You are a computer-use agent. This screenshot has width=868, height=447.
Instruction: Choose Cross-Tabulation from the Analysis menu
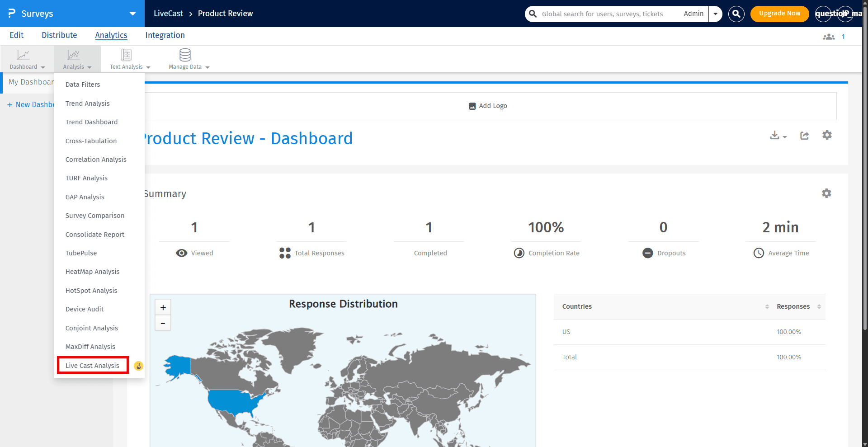[91, 141]
